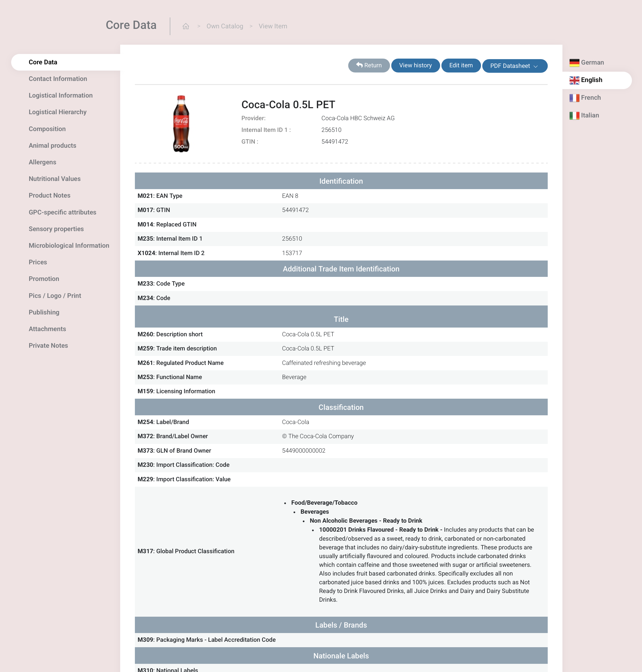This screenshot has height=672, width=642.
Task: Click the Edit item button
Action: coord(461,65)
